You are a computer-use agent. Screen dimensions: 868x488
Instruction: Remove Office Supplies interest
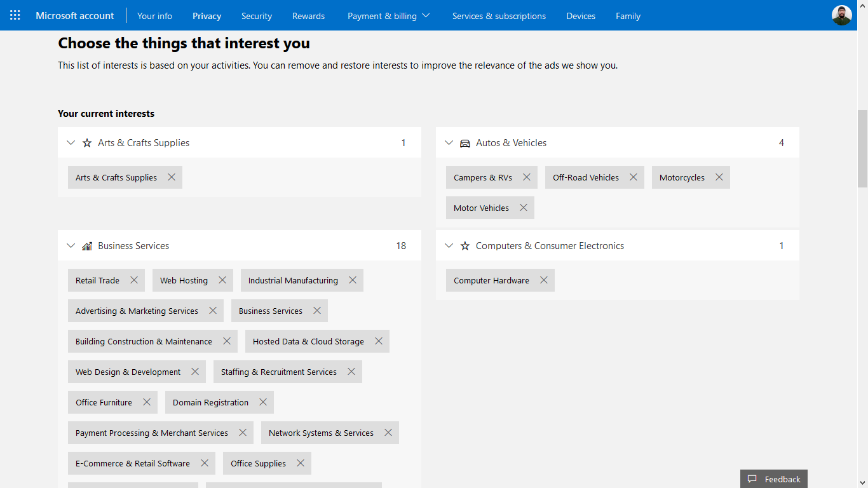pos(301,463)
